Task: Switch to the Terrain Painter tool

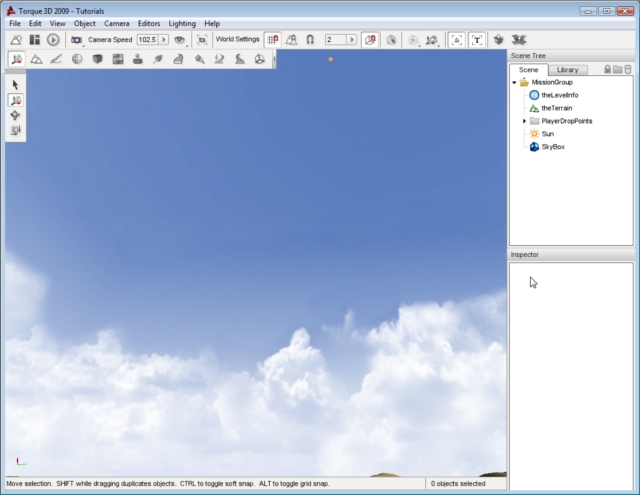Action: [x=56, y=60]
